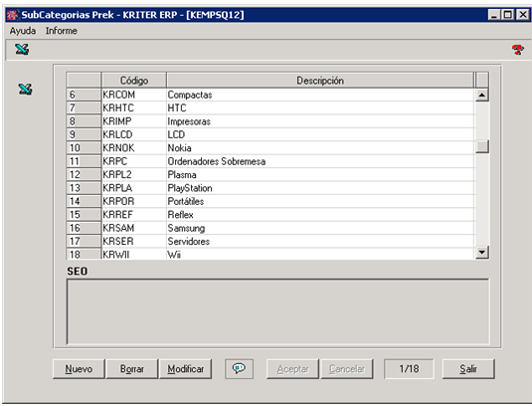Screen dimensions: 532x406
Task: Click the Código column header
Action: tap(133, 81)
